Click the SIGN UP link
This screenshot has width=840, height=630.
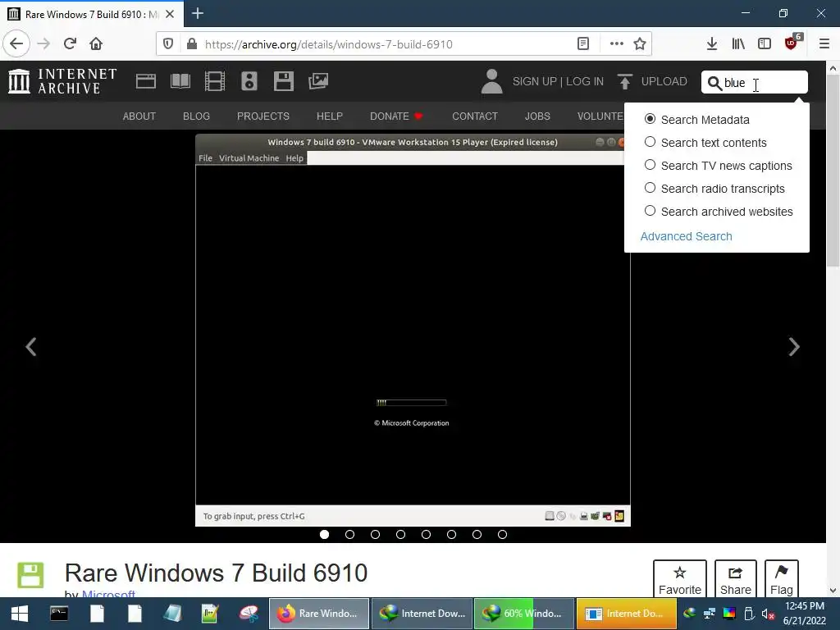(x=535, y=81)
